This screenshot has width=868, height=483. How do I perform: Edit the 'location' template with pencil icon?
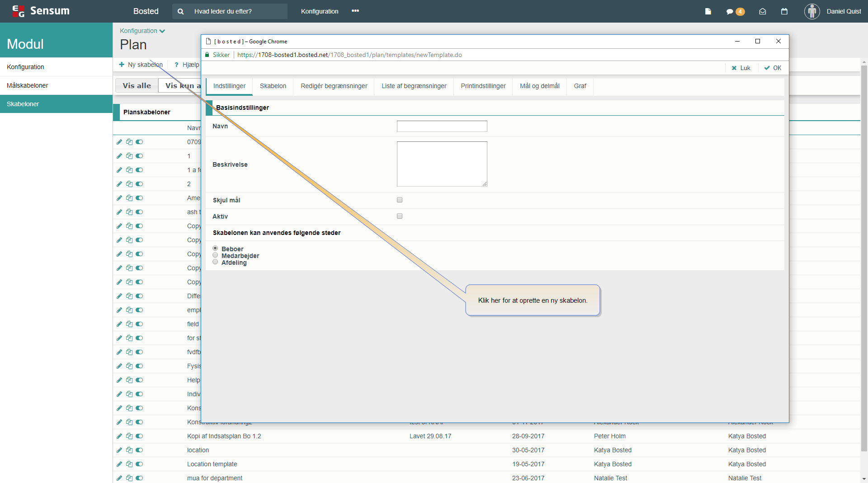tap(119, 450)
